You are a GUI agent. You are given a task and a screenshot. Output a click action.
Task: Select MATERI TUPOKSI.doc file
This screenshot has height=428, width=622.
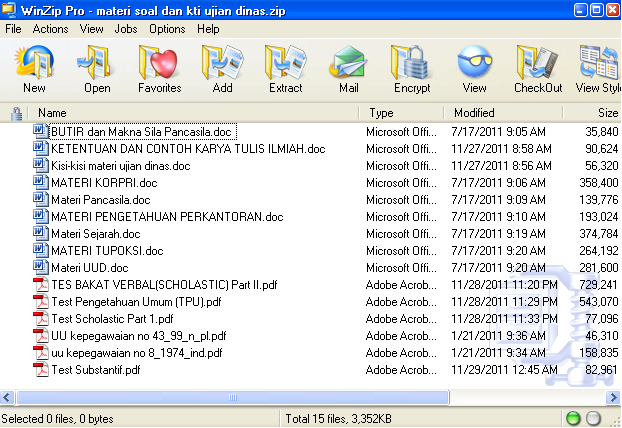pyautogui.click(x=107, y=251)
